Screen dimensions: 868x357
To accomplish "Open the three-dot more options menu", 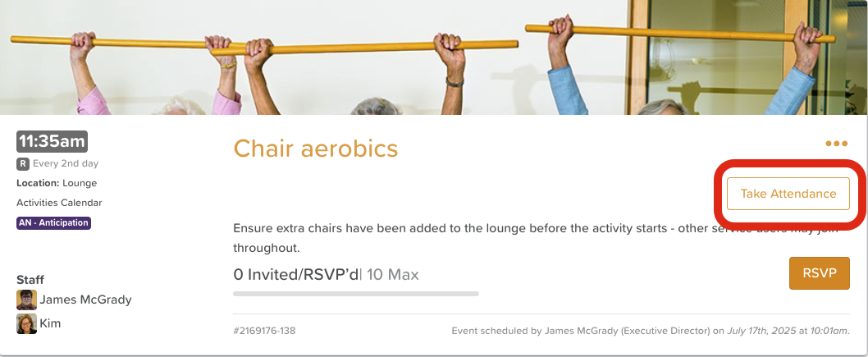I will (x=836, y=144).
